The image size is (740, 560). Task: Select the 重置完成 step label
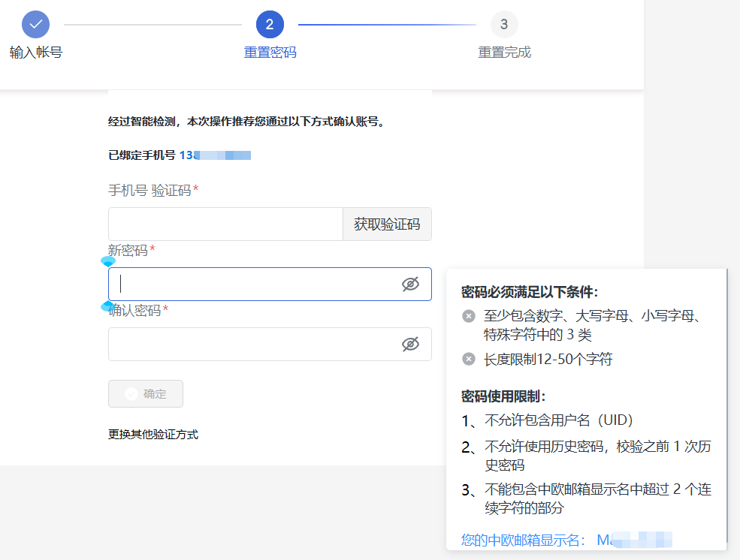(504, 53)
